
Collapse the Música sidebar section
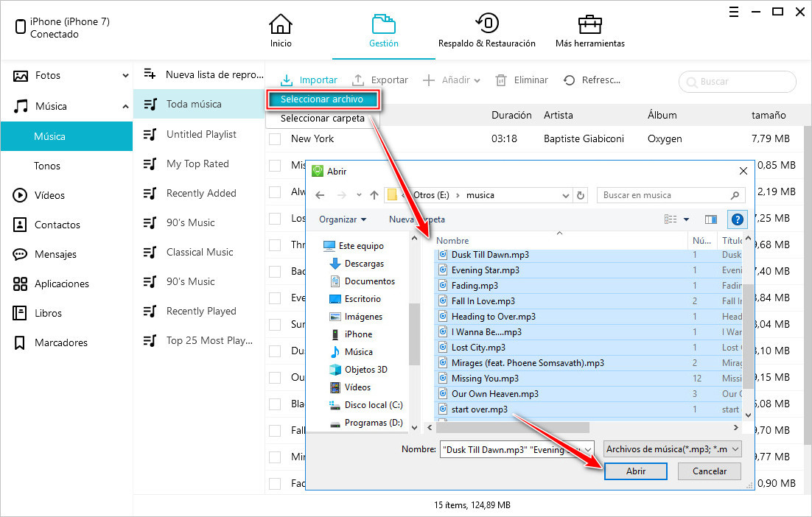125,107
